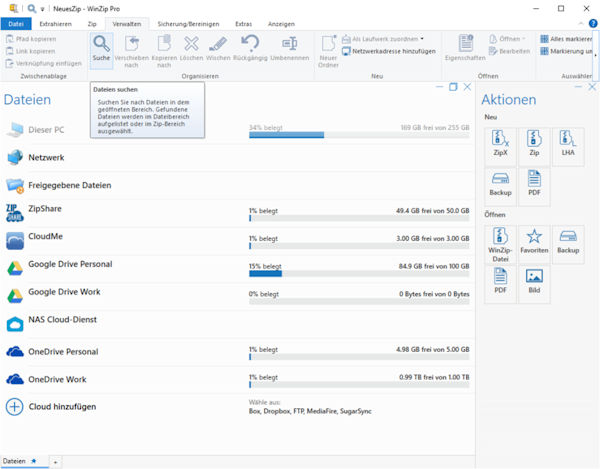The width and height of the screenshot is (600, 469).
Task: Click Bearbeiten in the Öffnen group
Action: [x=509, y=51]
